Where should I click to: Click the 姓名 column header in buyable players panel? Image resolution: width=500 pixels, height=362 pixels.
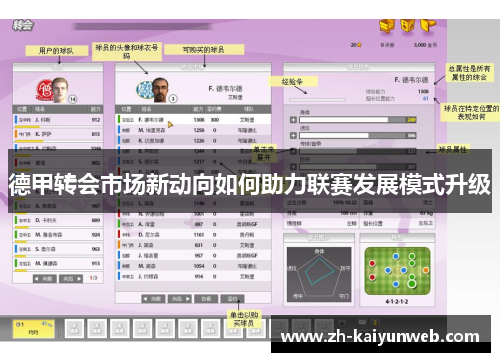coord(146,109)
